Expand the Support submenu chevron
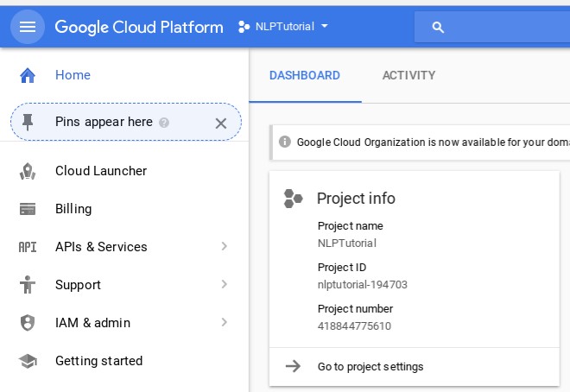 pos(225,284)
